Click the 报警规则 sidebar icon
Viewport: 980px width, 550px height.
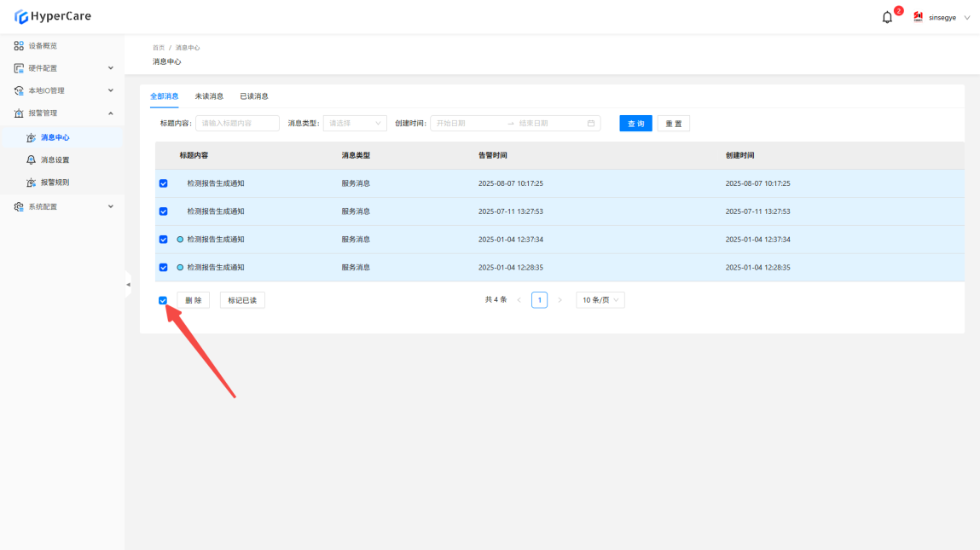[x=32, y=182]
